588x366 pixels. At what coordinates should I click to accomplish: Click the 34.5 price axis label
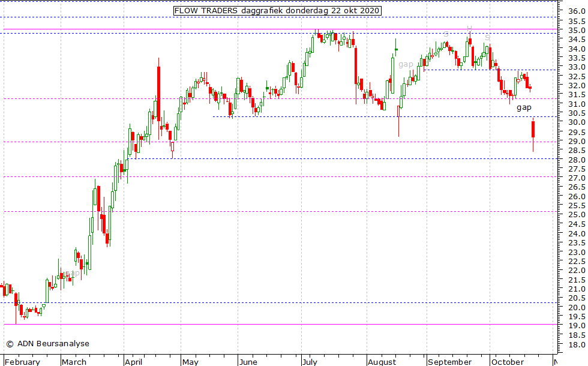click(x=577, y=40)
